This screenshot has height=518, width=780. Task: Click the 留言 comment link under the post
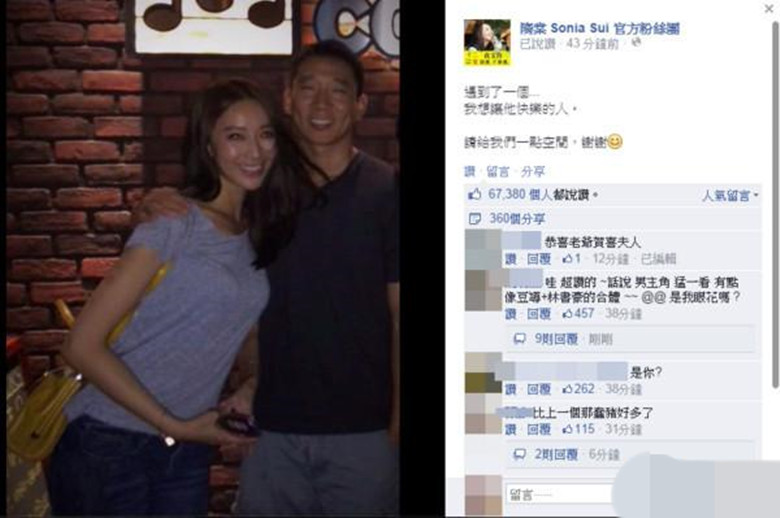498,172
